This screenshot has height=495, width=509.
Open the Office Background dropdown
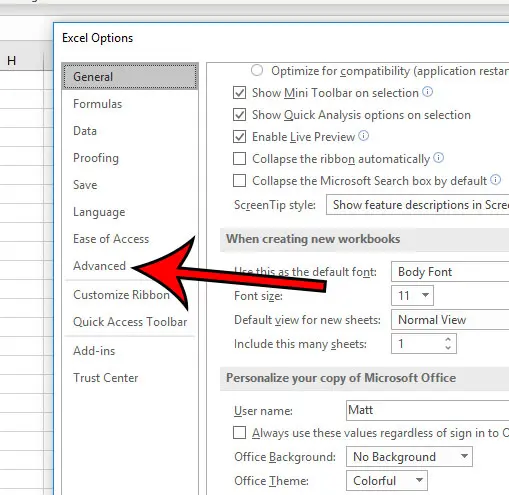click(x=409, y=456)
